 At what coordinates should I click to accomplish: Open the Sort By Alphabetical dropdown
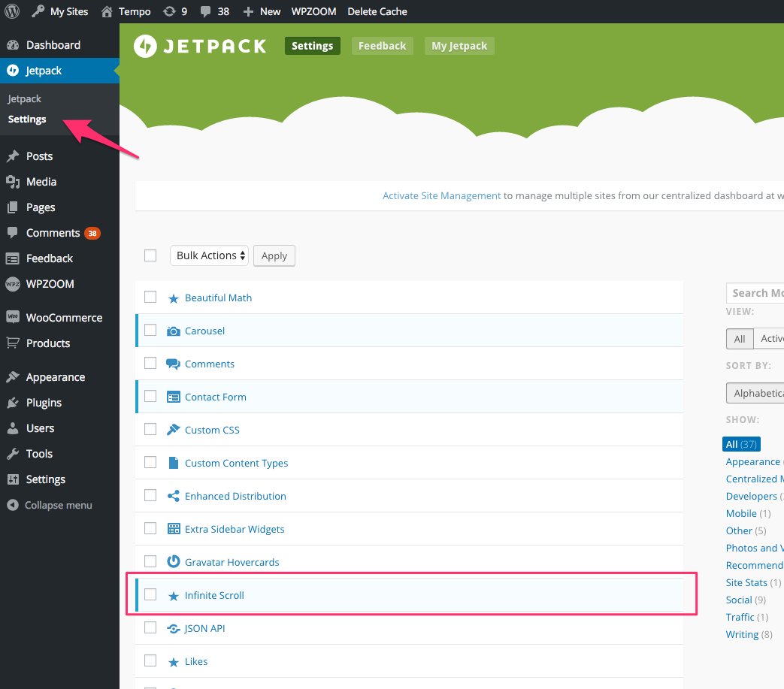tap(754, 393)
